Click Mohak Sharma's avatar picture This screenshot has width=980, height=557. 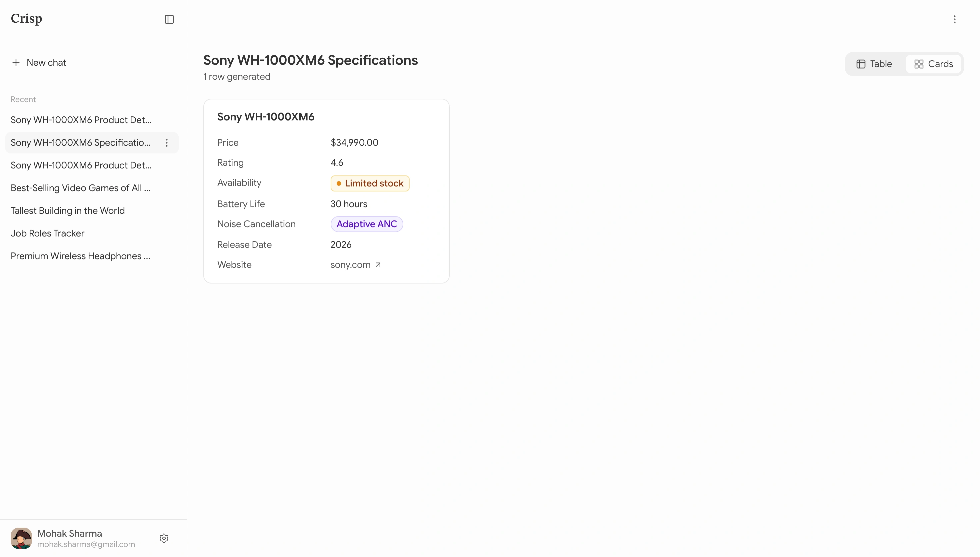pyautogui.click(x=21, y=538)
